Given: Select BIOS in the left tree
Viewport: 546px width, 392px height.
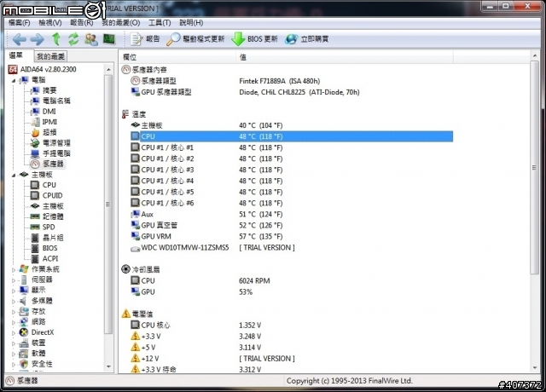Looking at the screenshot, I should pyautogui.click(x=44, y=248).
